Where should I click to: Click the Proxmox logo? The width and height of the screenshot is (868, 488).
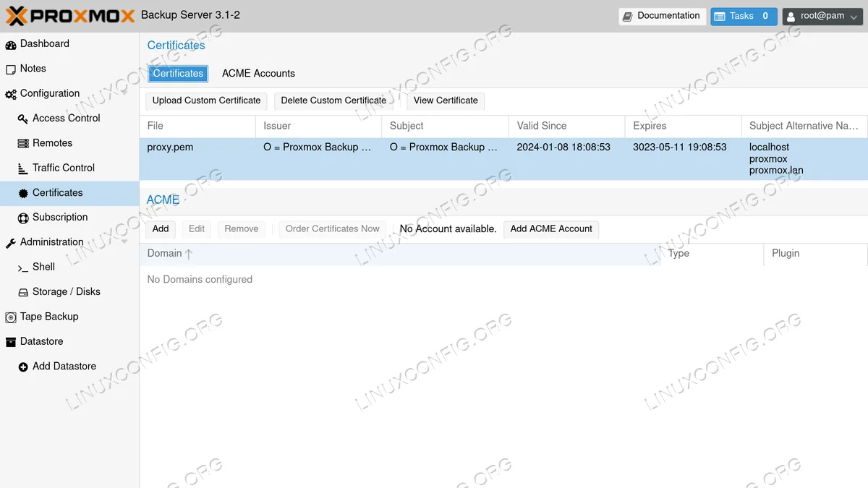pyautogui.click(x=71, y=15)
